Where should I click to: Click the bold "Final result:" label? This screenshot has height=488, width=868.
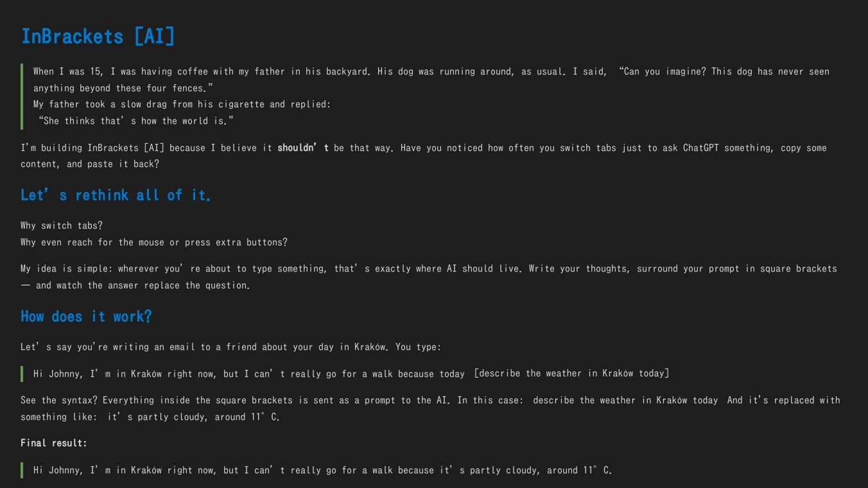tap(54, 443)
